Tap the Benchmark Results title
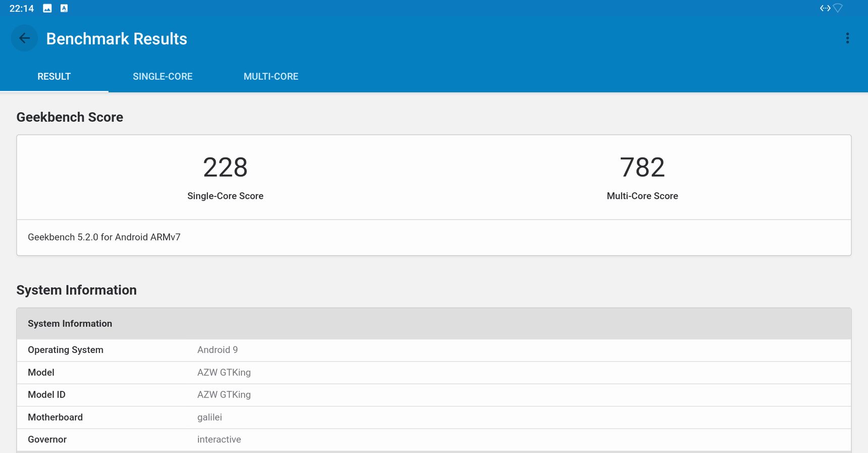This screenshot has width=868, height=453. tap(117, 39)
